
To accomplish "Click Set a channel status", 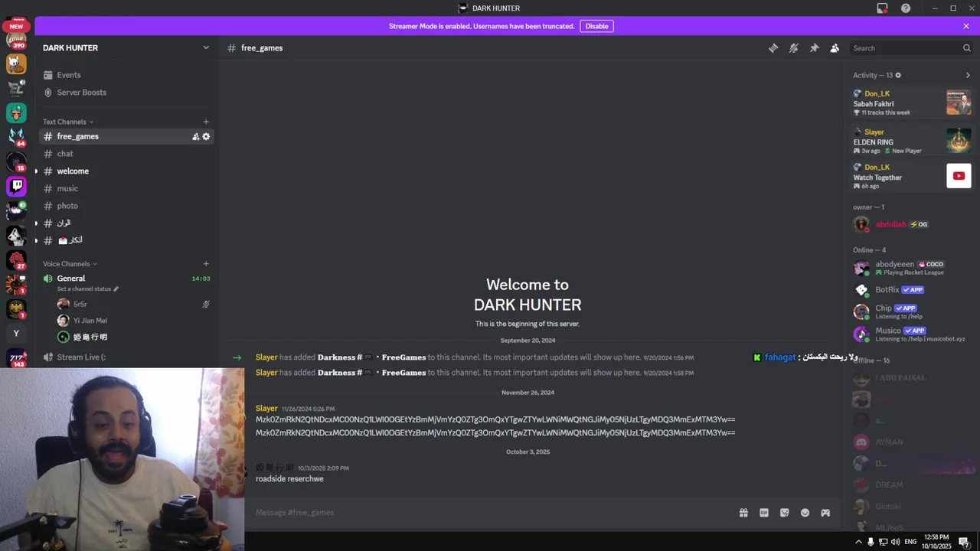I will coord(87,289).
